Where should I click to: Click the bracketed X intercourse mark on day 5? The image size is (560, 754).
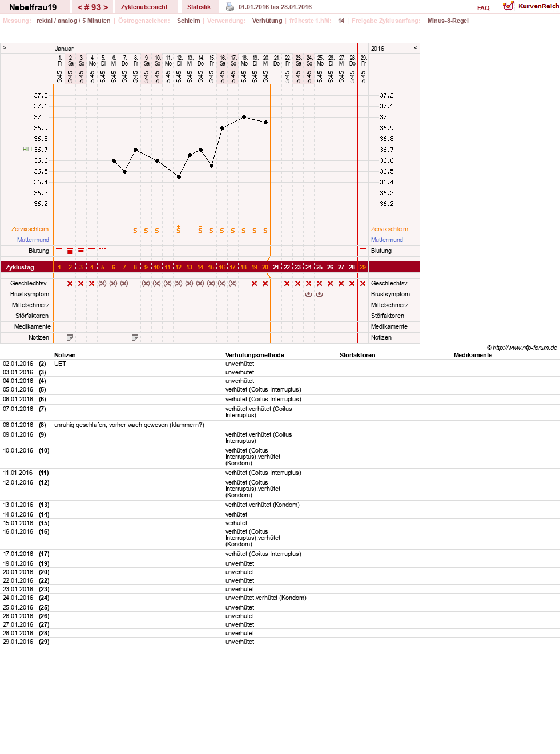click(103, 284)
